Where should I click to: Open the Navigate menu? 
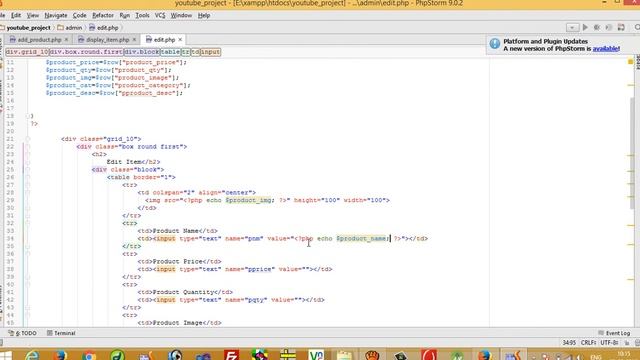[56, 16]
